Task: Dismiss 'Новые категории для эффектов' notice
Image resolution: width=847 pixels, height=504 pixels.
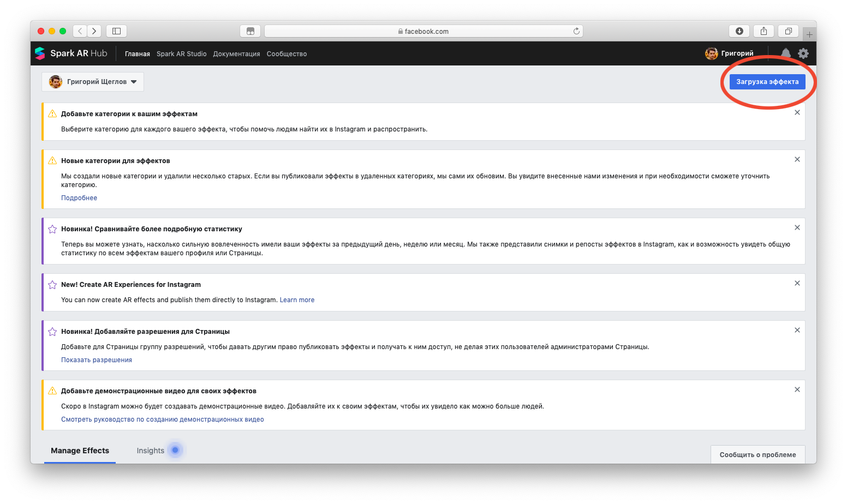Action: (797, 159)
